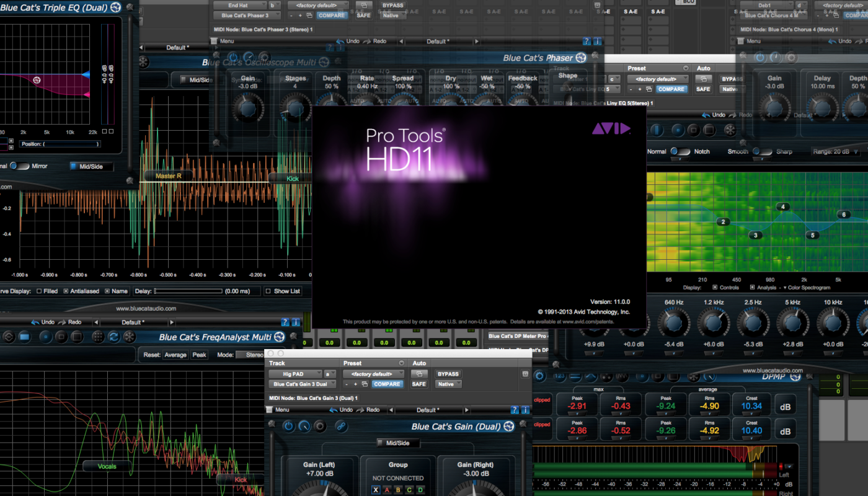The image size is (868, 496).
Task: Toggle Mirror switch in Triple EQ
Action: pyautogui.click(x=20, y=166)
